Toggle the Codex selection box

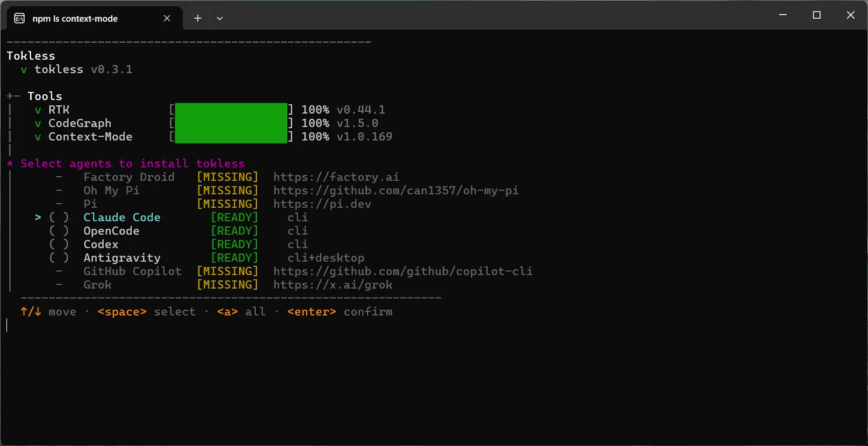(59, 244)
